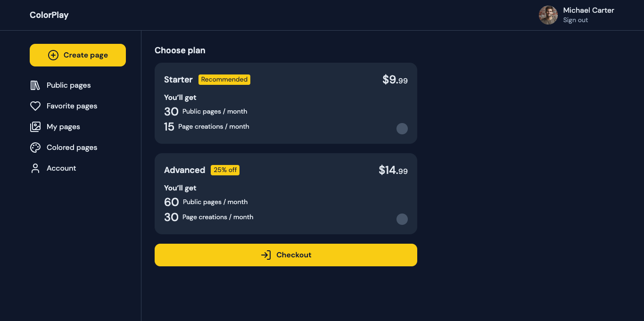Click the Sign out link
The height and width of the screenshot is (321, 644).
pos(575,20)
